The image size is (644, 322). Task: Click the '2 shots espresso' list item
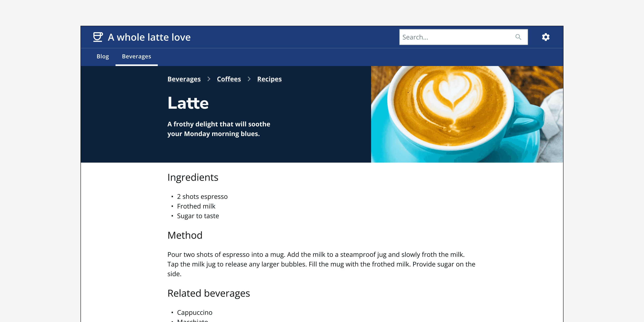click(x=202, y=196)
